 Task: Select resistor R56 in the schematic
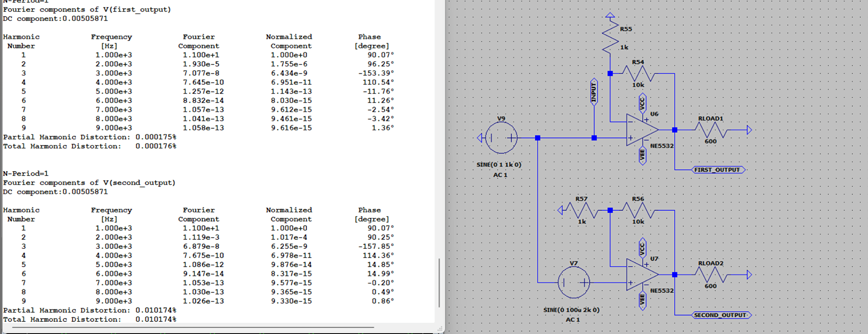tap(638, 210)
